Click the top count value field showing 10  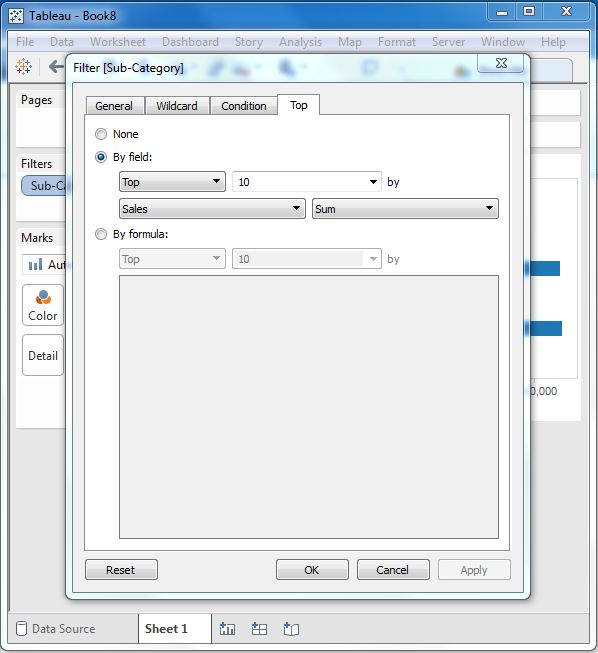tap(306, 182)
